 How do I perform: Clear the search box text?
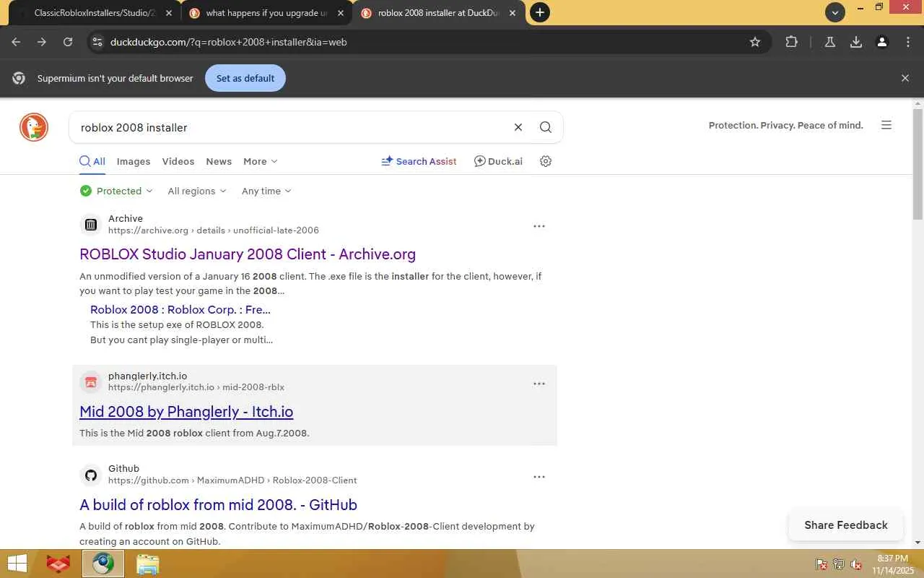pyautogui.click(x=518, y=127)
